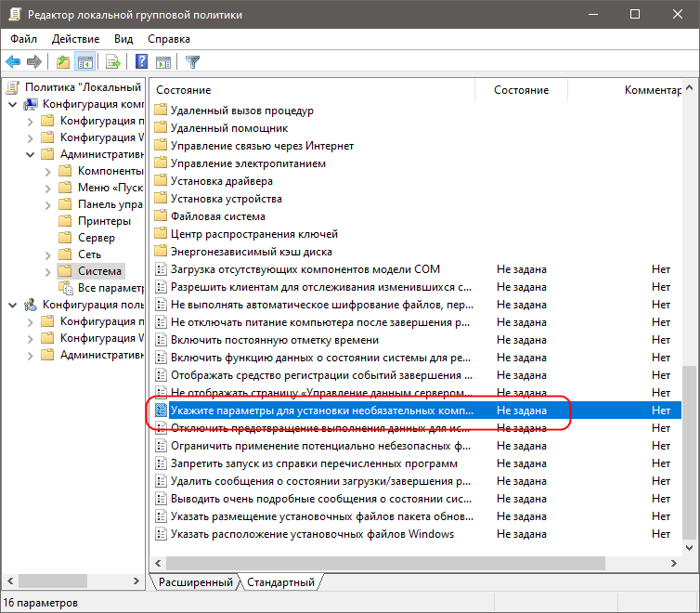The width and height of the screenshot is (700, 613).
Task: Click the Комментарий column header
Action: (625, 90)
